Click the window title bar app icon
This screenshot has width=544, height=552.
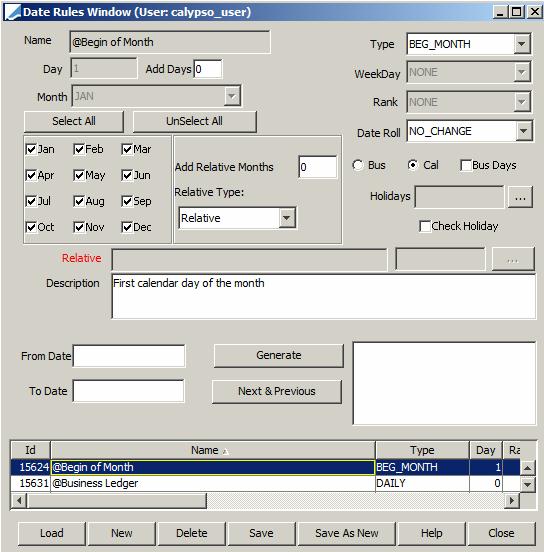[x=13, y=12]
